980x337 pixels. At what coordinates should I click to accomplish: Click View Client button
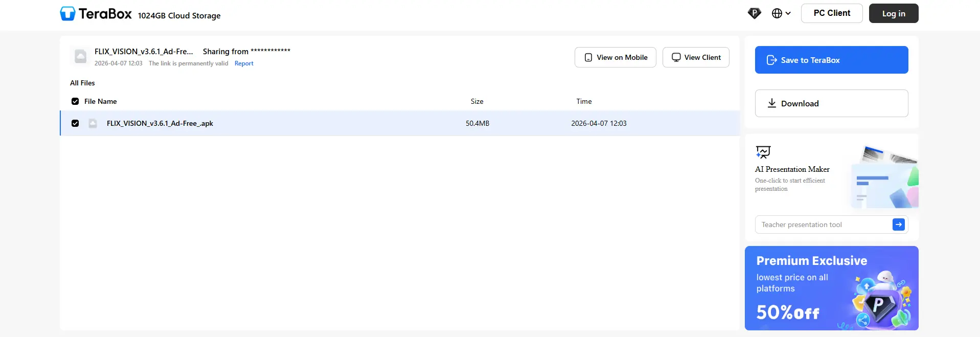[x=696, y=57]
